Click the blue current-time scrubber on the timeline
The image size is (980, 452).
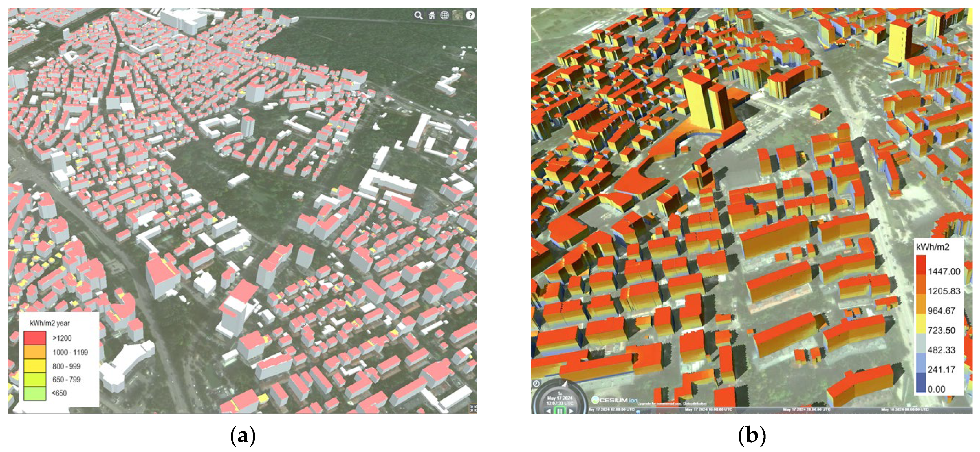(638, 412)
